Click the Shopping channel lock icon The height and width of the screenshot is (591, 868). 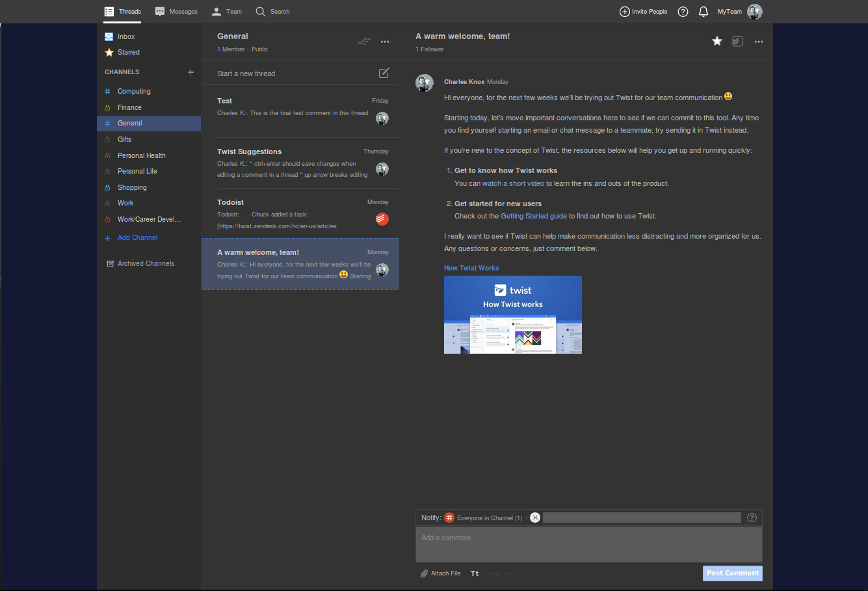[107, 187]
